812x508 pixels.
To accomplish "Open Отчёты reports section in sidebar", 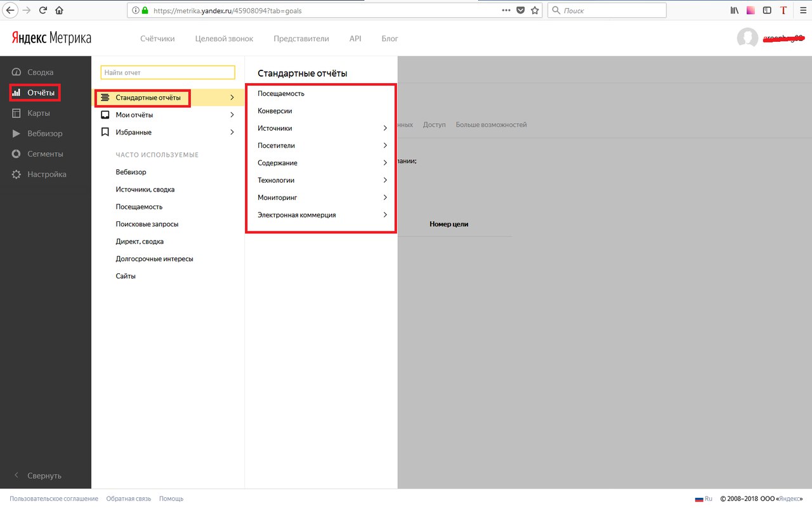I will (x=35, y=93).
